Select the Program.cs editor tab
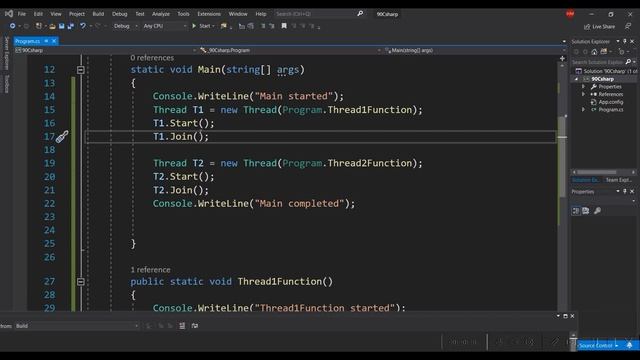This screenshot has height=360, width=640. (28, 41)
